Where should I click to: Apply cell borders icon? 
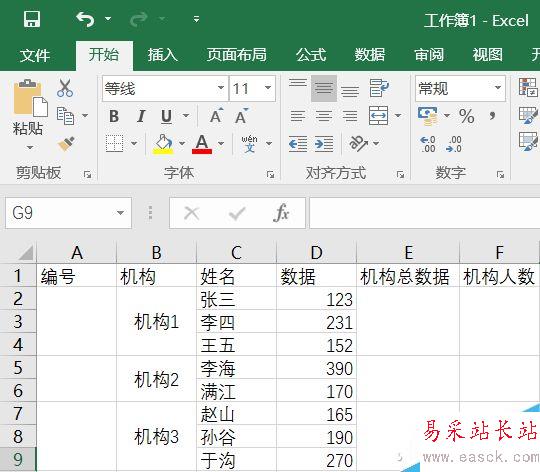(x=114, y=143)
